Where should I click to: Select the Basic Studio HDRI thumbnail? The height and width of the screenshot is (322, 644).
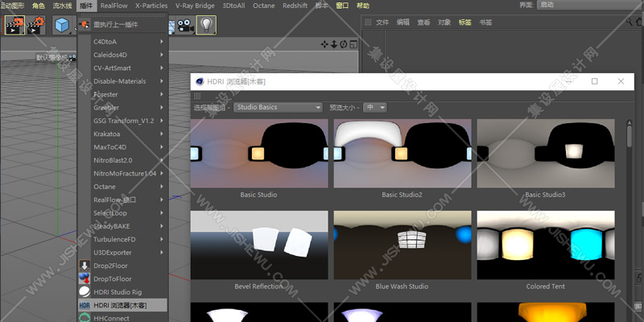259,154
